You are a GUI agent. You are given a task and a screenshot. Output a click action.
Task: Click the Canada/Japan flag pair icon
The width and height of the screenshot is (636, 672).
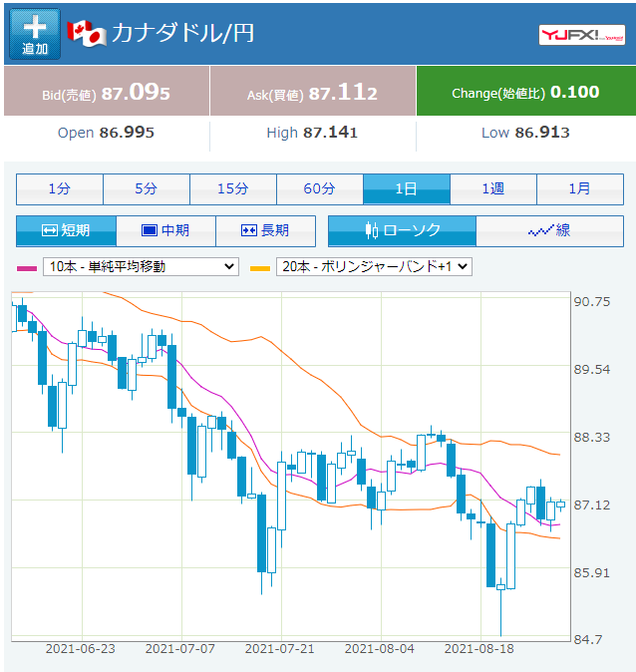(87, 34)
